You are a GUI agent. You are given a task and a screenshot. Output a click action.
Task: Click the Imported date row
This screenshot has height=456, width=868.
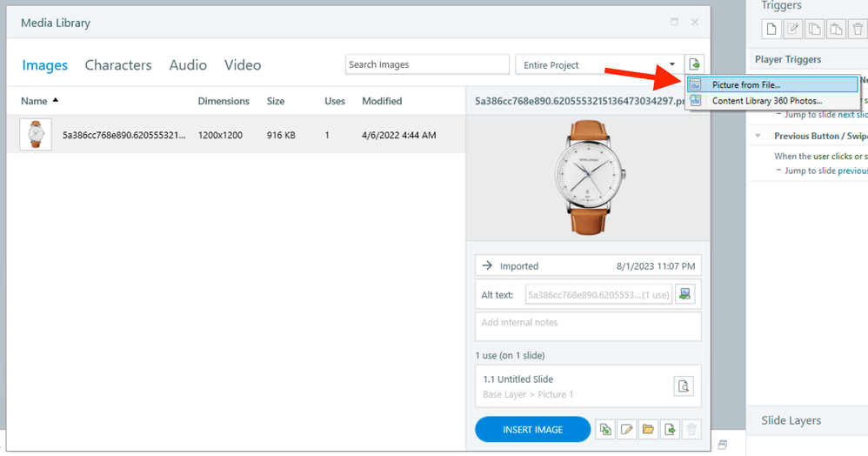pos(588,266)
